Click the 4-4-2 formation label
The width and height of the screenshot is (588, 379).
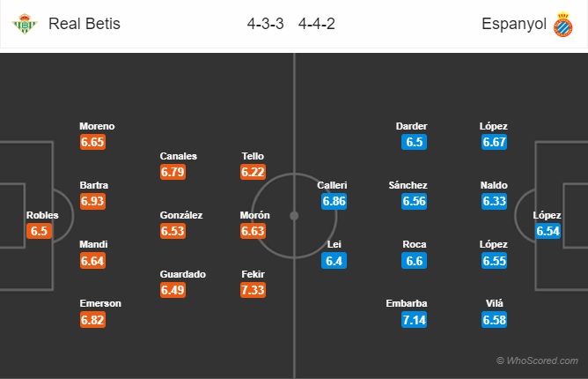(x=315, y=25)
